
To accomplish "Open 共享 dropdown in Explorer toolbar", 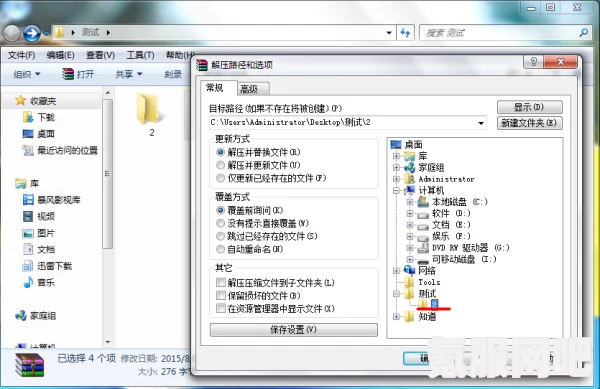I will [x=129, y=74].
